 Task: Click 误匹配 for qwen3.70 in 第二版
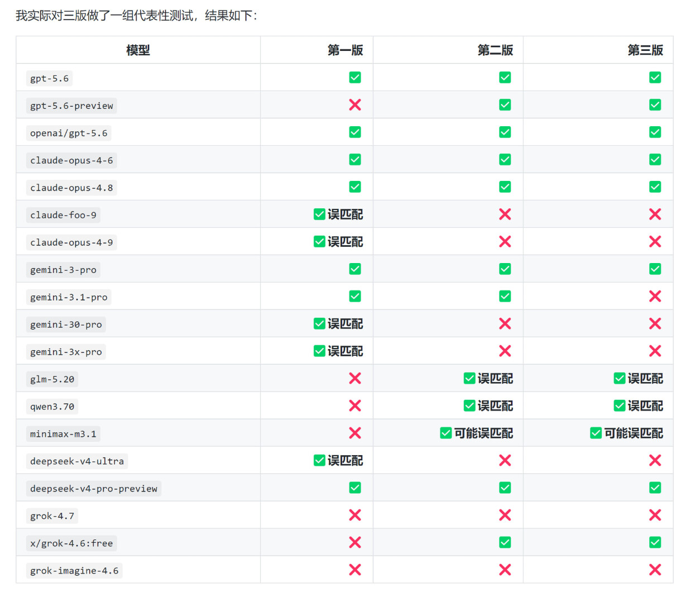[x=495, y=406]
